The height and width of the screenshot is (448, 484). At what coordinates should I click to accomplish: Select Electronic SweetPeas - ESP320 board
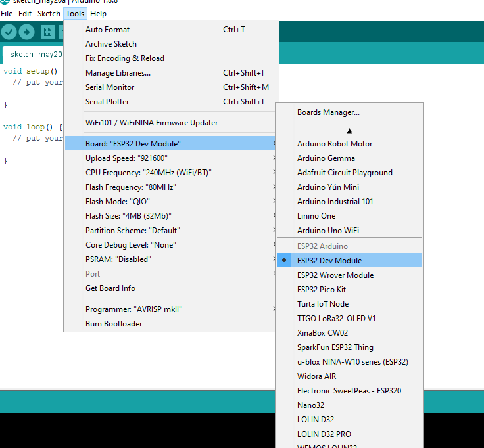[349, 391]
